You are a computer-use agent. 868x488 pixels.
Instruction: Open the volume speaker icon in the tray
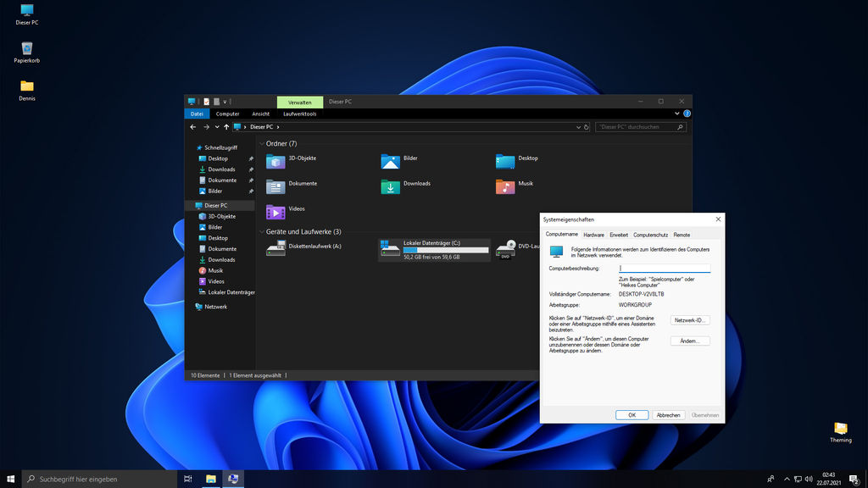pos(807,479)
